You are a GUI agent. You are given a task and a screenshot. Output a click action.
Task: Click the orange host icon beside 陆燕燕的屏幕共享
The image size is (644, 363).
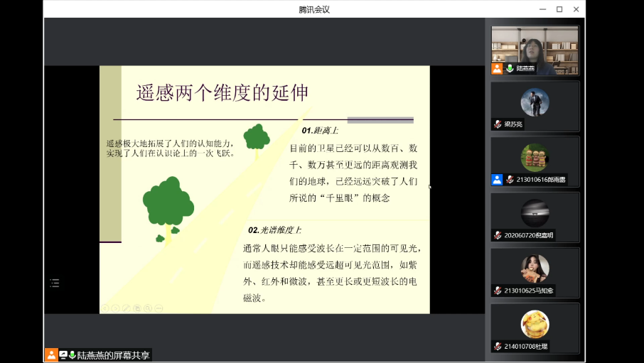coord(51,354)
